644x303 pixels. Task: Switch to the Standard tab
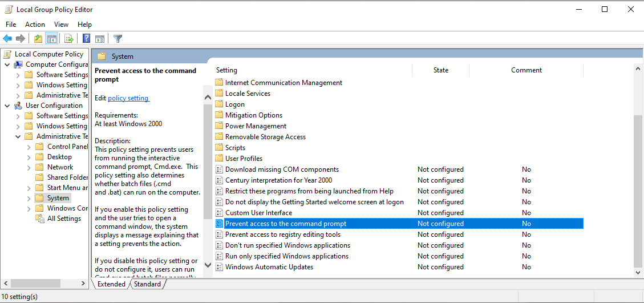point(147,284)
